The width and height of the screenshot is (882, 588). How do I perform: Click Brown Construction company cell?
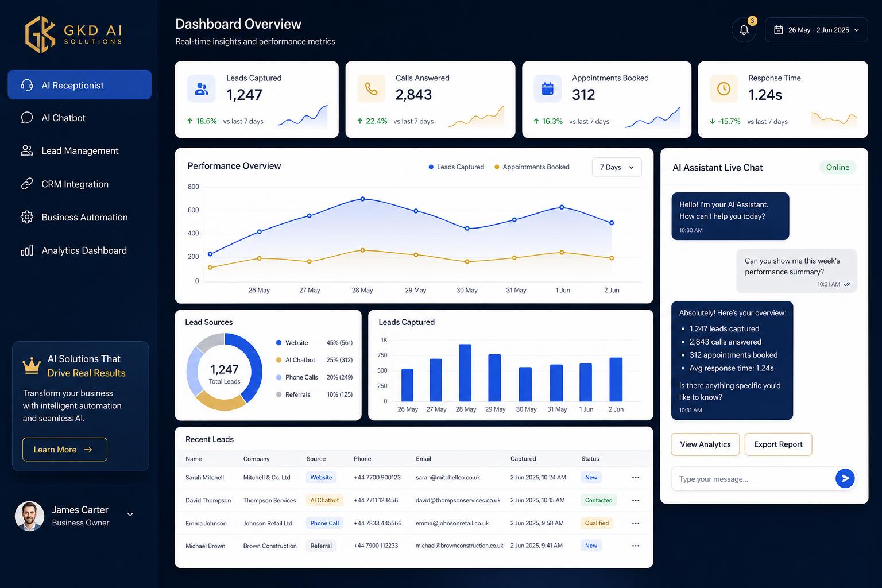270,546
